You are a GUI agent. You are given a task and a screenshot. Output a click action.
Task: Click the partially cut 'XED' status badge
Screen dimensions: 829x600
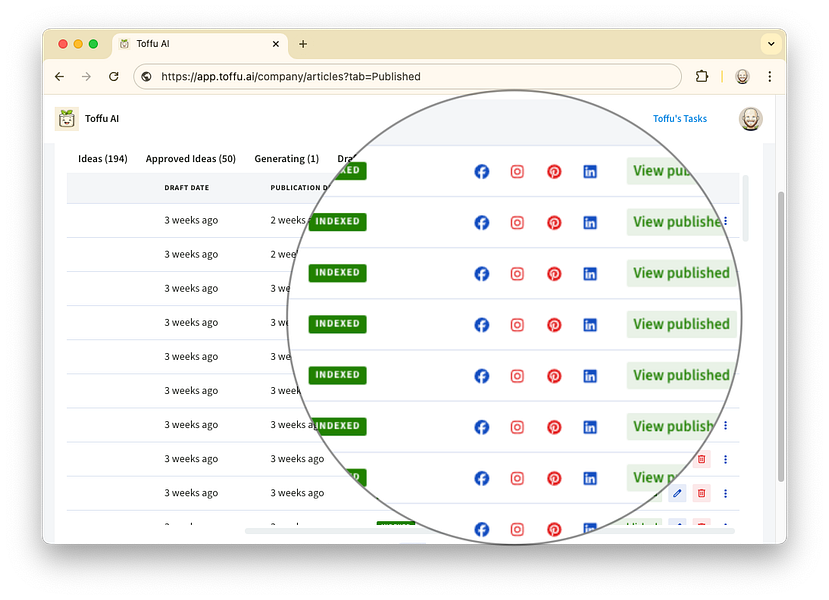pyautogui.click(x=352, y=170)
